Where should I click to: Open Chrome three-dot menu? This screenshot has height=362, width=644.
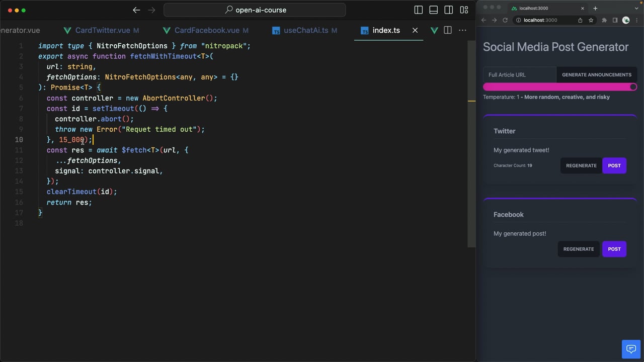coord(637,20)
